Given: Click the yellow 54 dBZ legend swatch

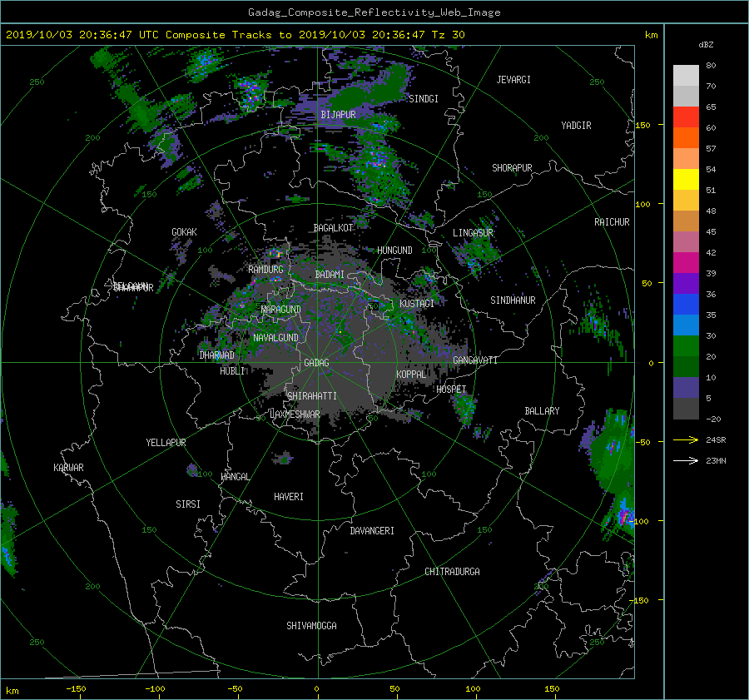Looking at the screenshot, I should (686, 180).
